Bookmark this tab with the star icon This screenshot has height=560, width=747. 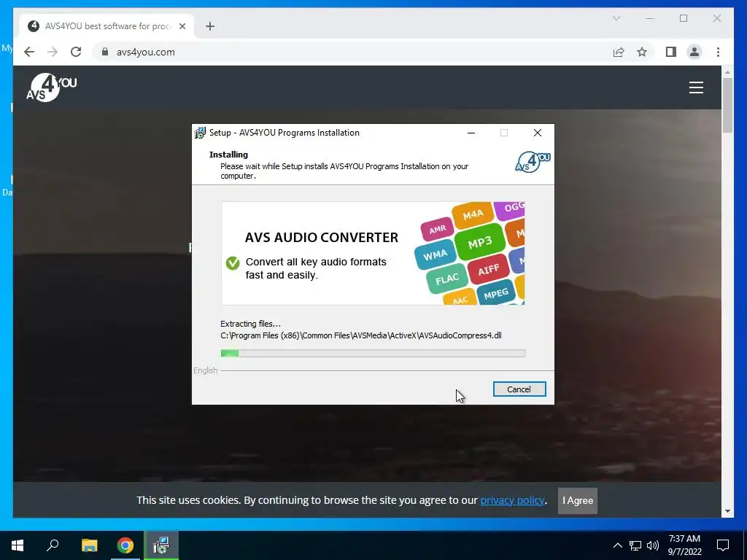click(642, 52)
